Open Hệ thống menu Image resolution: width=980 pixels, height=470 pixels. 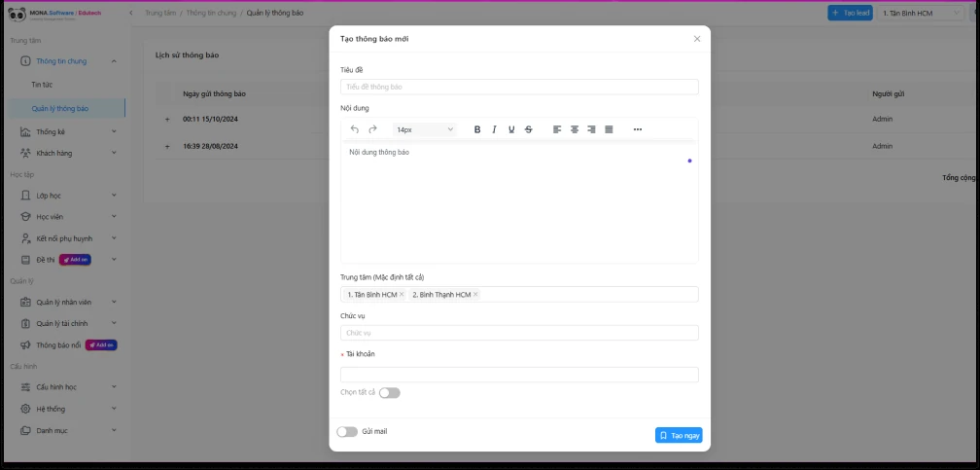(x=51, y=409)
